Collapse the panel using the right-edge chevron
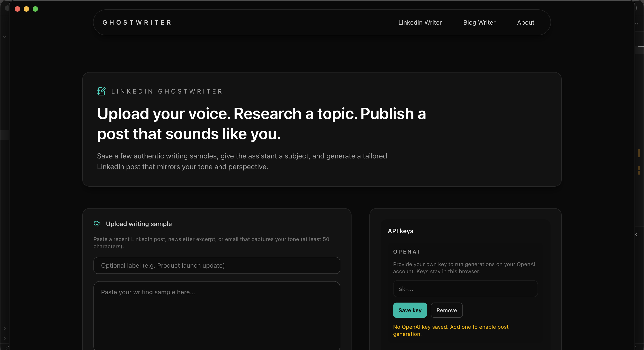 click(x=636, y=235)
